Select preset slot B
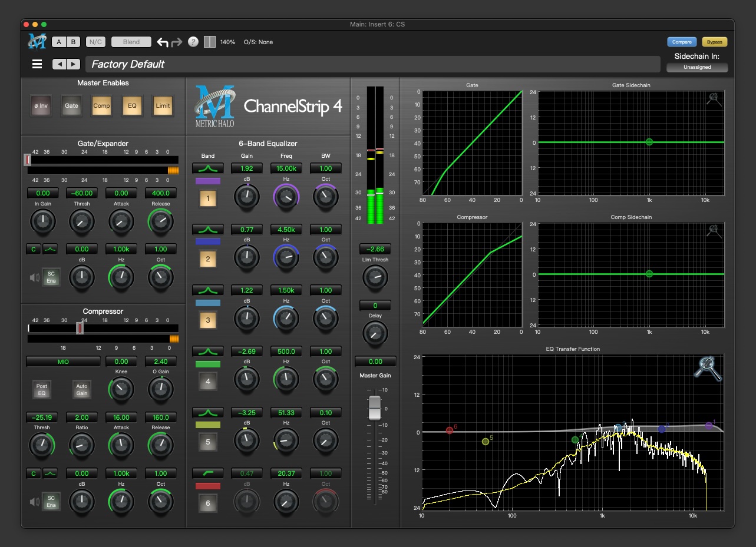 point(73,42)
